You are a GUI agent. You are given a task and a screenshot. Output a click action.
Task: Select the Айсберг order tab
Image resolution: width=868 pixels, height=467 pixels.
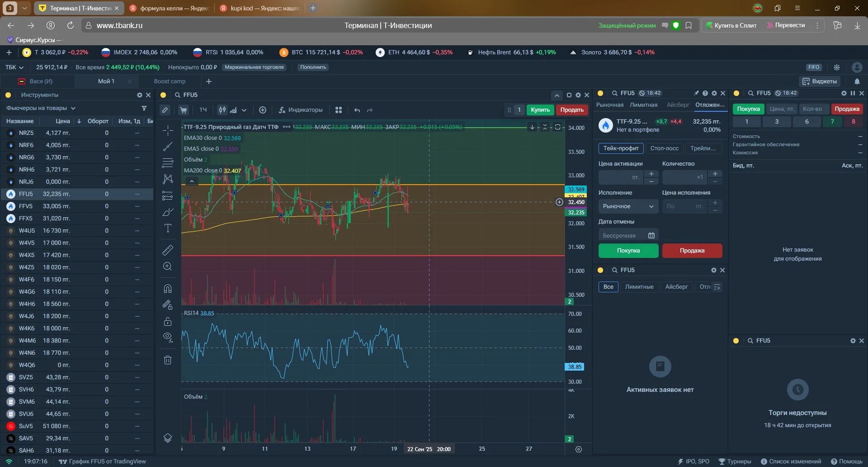tap(678, 105)
